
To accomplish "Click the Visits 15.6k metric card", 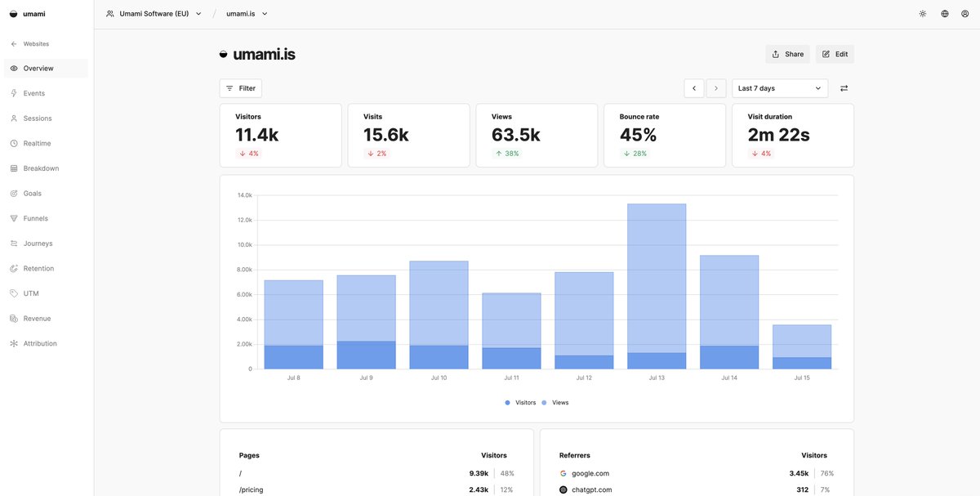I will click(x=408, y=136).
